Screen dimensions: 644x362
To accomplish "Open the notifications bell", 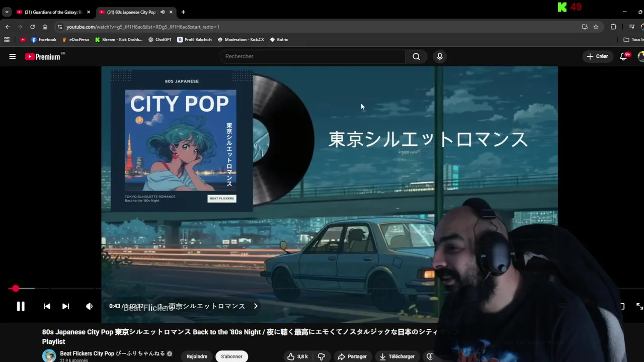I will (624, 56).
